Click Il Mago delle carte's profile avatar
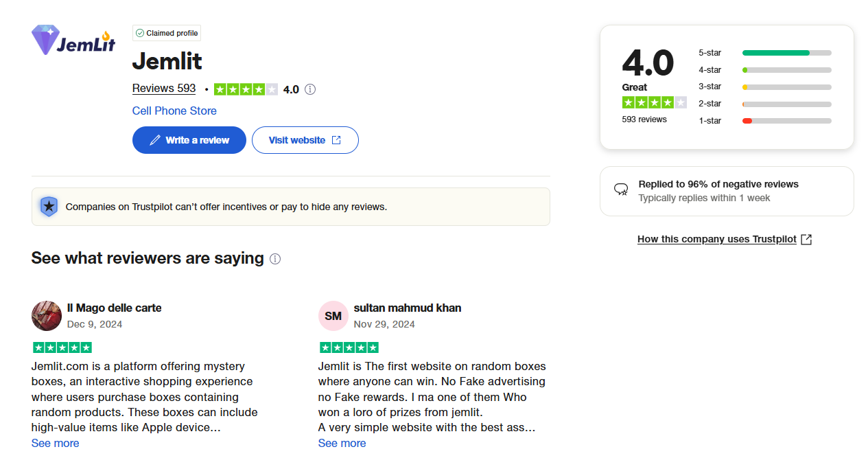 [x=47, y=316]
